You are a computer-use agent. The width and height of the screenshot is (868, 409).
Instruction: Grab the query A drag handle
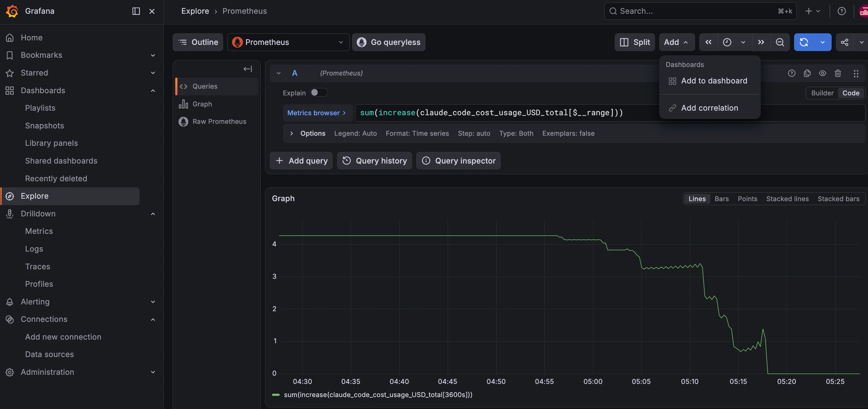[x=855, y=73]
